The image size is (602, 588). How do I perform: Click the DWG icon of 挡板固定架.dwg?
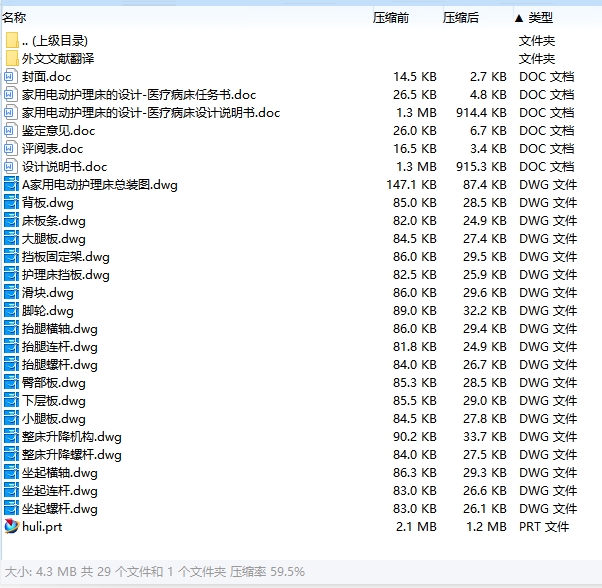tap(11, 256)
